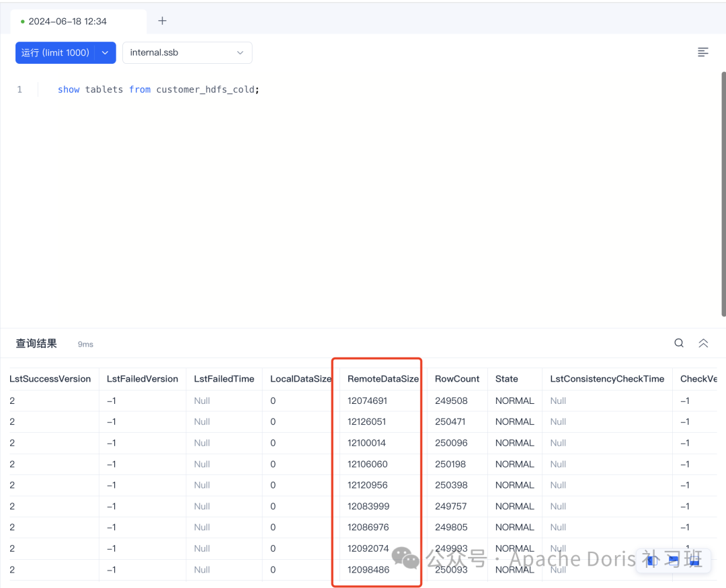Click RowCount value 250096

(x=451, y=443)
